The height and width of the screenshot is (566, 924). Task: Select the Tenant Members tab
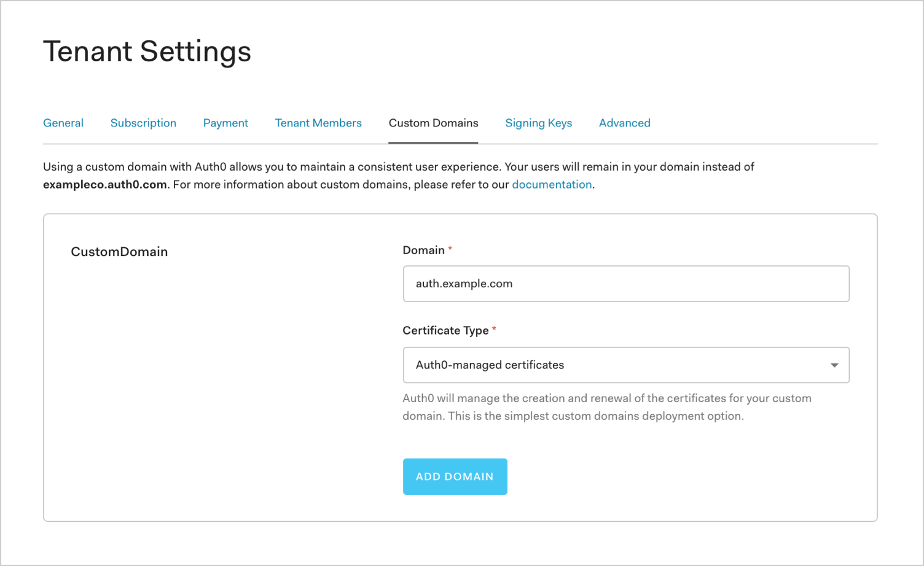pyautogui.click(x=318, y=123)
